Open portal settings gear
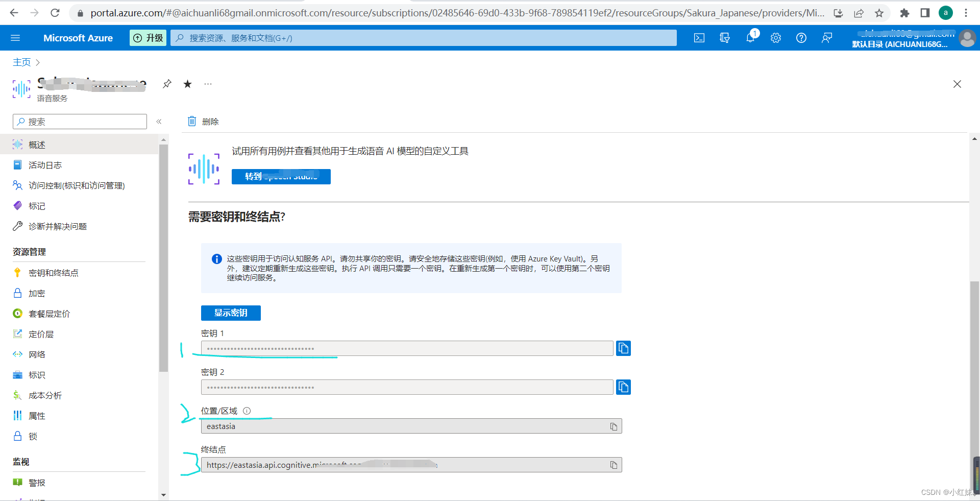Screen dimensions: 980x501 coord(775,37)
